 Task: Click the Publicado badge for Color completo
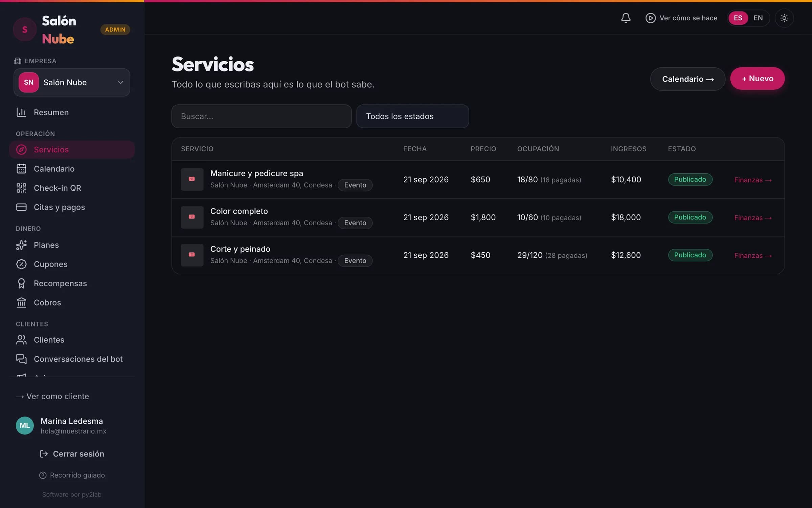(x=690, y=217)
